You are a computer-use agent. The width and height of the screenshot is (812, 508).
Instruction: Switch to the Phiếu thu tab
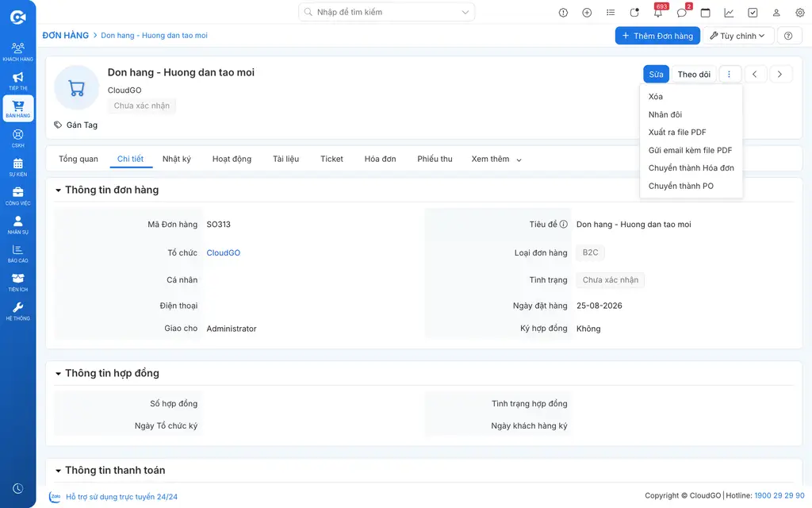click(435, 159)
